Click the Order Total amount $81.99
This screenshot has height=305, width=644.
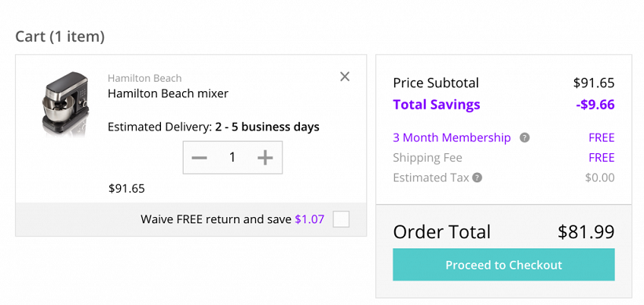(x=586, y=232)
